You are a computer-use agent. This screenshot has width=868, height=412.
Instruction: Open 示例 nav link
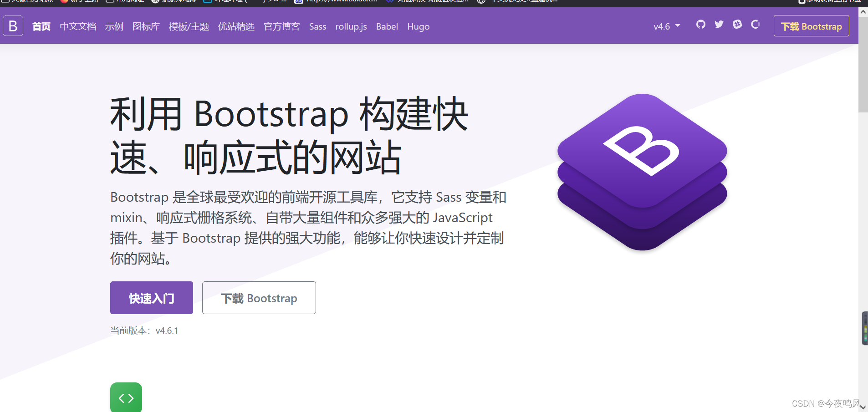pos(114,26)
